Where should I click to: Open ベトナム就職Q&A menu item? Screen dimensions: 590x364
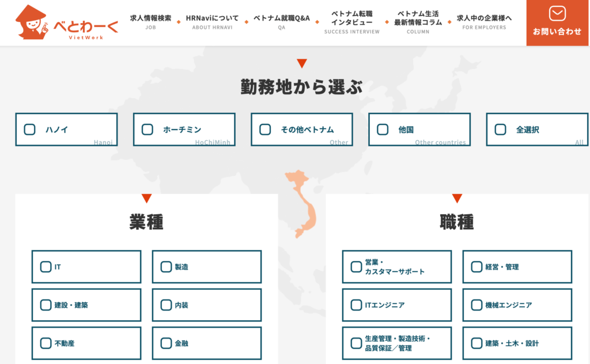[x=281, y=22]
